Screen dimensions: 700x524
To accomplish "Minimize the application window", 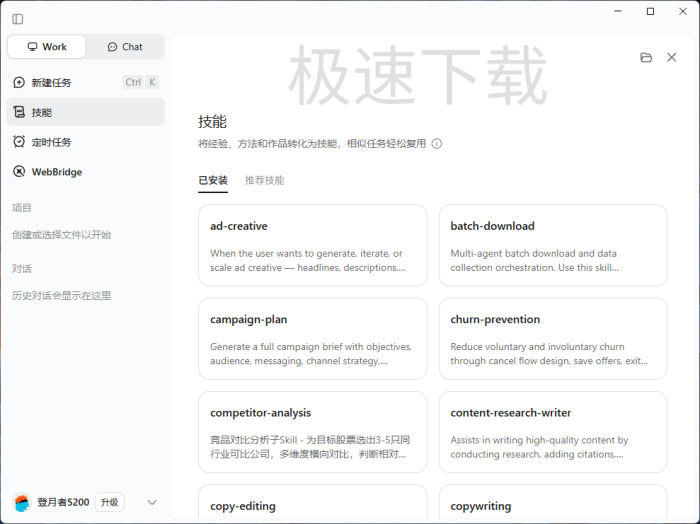I will click(618, 11).
